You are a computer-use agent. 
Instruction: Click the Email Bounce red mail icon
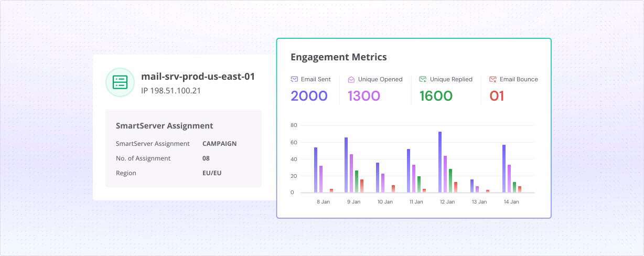pos(493,79)
